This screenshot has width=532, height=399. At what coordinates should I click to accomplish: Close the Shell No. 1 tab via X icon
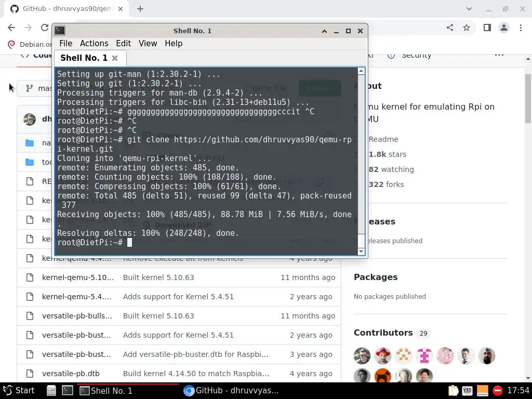point(115,58)
